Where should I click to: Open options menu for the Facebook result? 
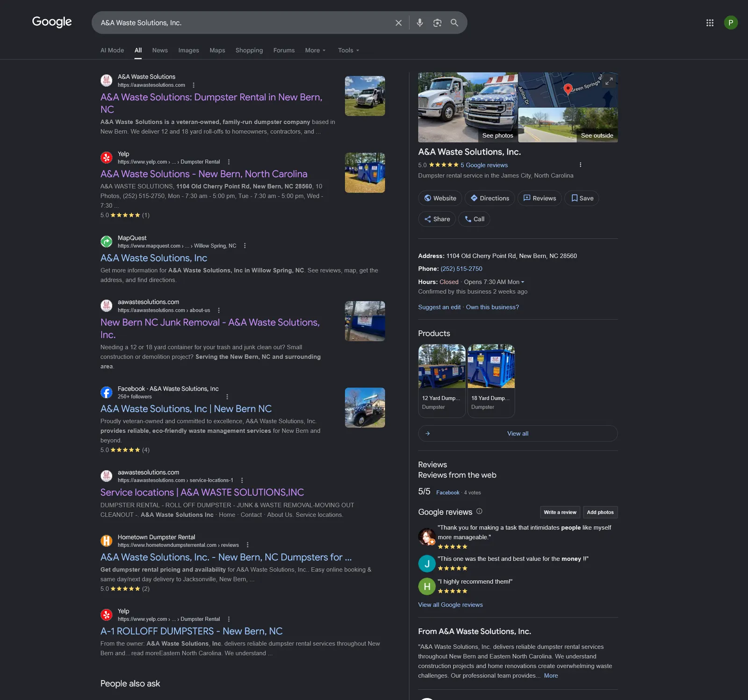pyautogui.click(x=227, y=397)
